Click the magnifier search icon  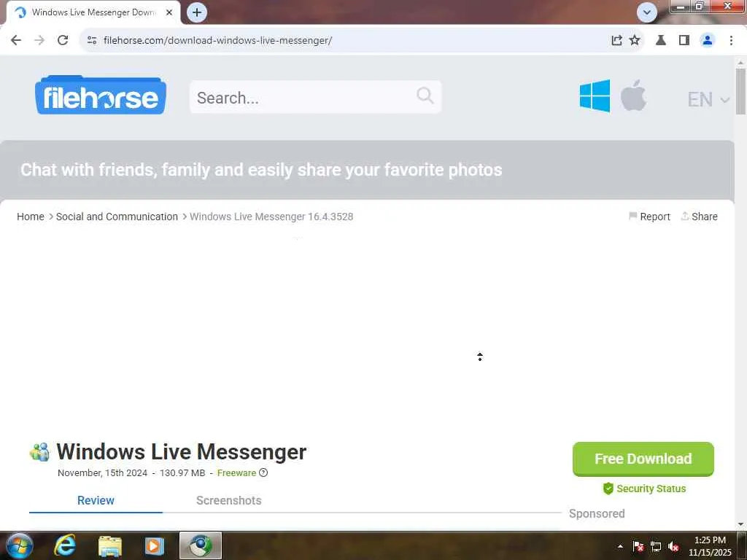coord(425,96)
